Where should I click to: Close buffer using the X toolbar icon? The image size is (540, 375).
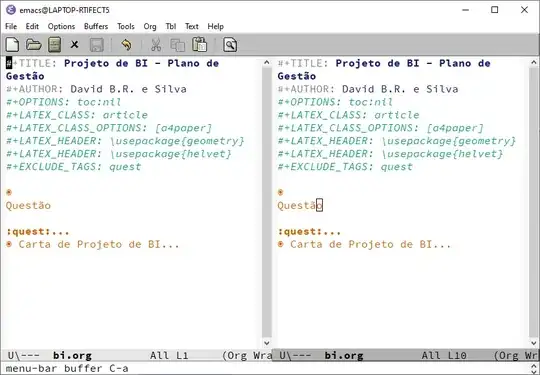74,45
